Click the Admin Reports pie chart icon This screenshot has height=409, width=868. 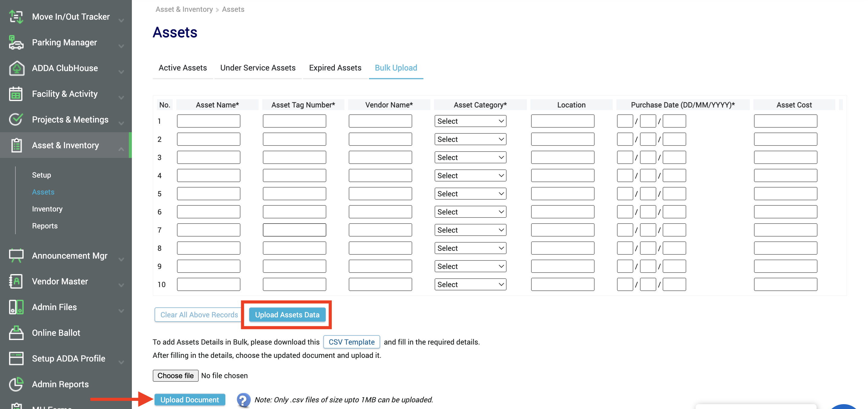pyautogui.click(x=15, y=384)
